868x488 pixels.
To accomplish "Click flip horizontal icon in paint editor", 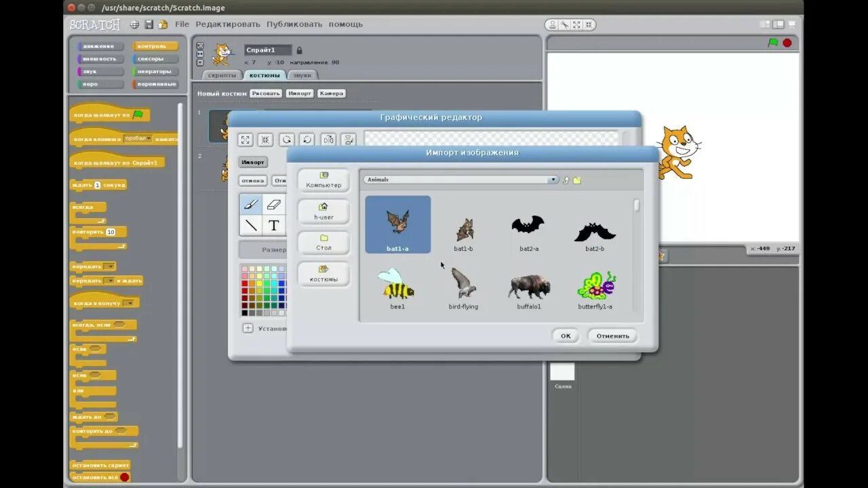I will click(328, 140).
